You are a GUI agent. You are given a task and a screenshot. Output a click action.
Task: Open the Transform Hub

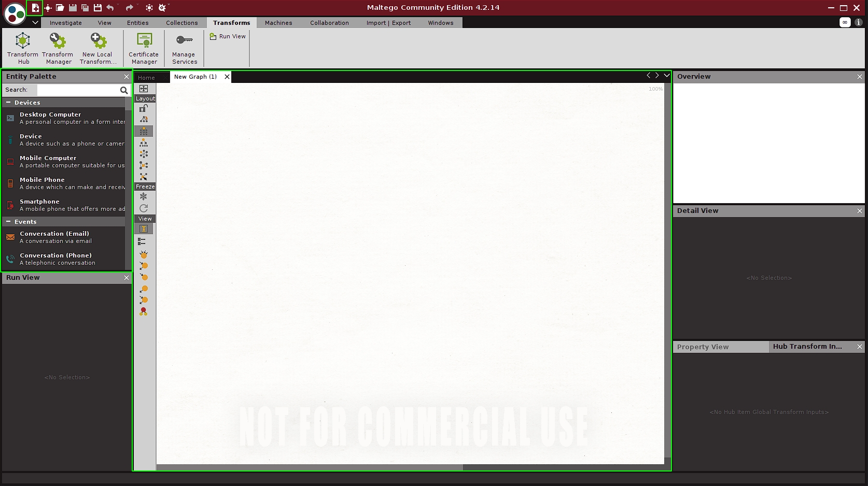point(23,48)
